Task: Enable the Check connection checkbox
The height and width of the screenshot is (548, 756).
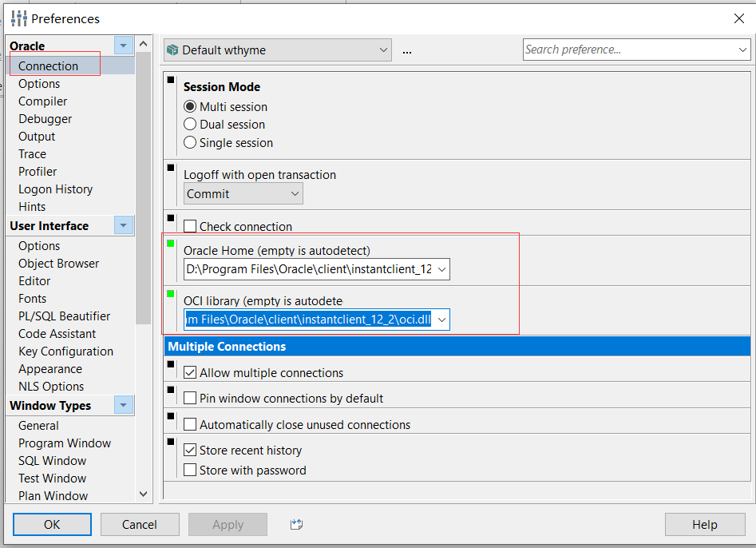Action: tap(190, 226)
